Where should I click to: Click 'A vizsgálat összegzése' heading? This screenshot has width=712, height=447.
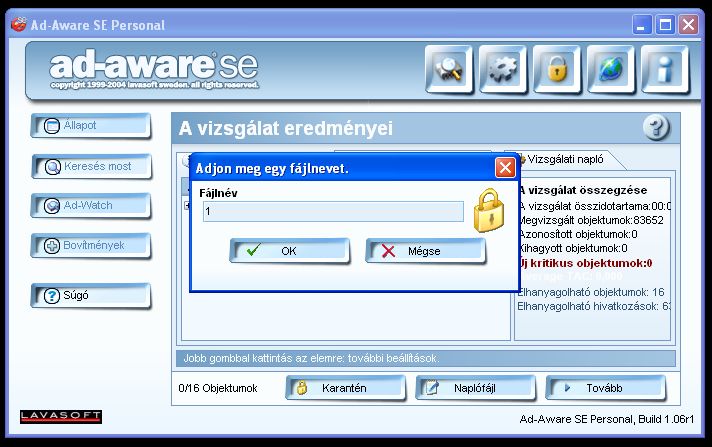(583, 190)
